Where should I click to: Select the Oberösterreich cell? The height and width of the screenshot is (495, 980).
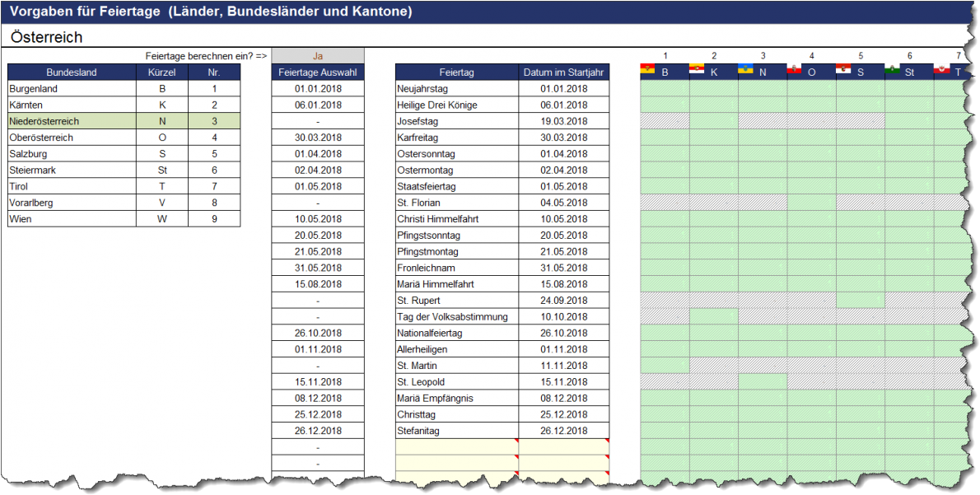click(x=72, y=138)
